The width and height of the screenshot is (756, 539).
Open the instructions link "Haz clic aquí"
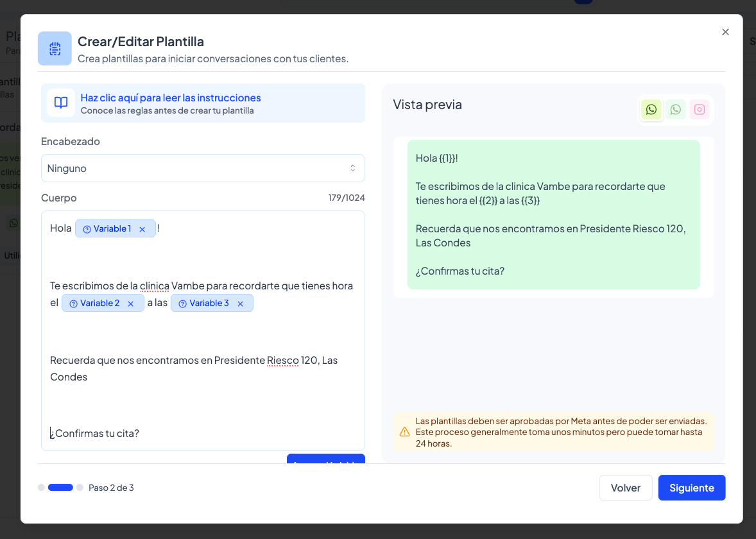[x=171, y=98]
